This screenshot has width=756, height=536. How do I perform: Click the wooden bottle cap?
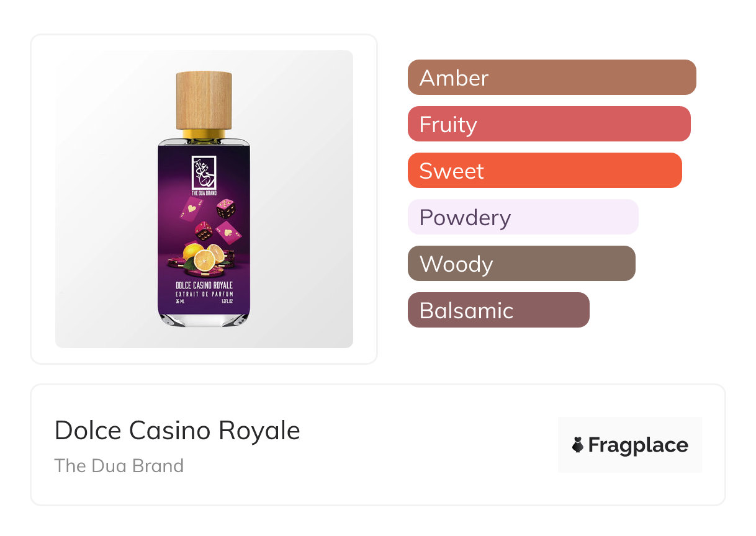click(x=204, y=100)
